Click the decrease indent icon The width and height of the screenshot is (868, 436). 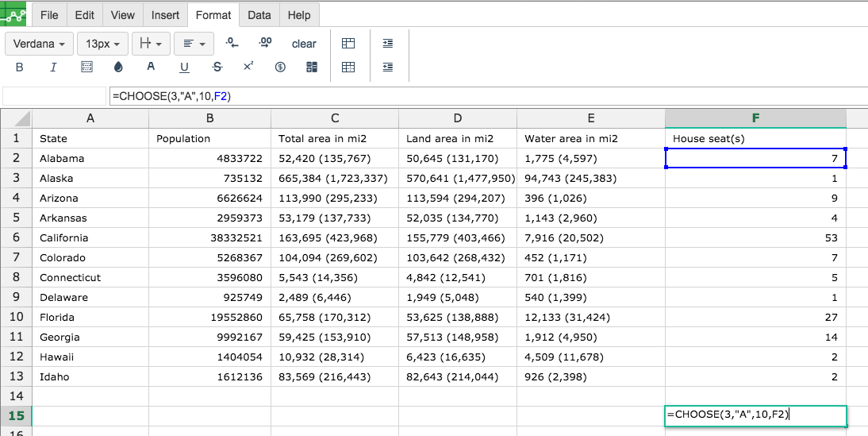tap(388, 68)
